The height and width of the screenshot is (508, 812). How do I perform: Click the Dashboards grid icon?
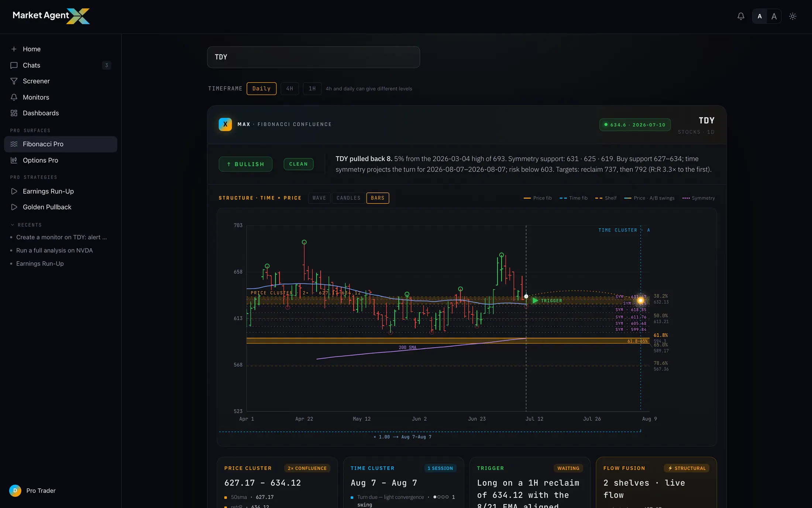(14, 113)
